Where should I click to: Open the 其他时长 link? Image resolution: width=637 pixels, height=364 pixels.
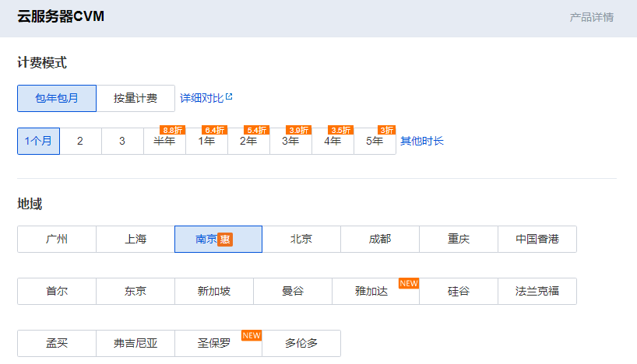click(x=422, y=142)
